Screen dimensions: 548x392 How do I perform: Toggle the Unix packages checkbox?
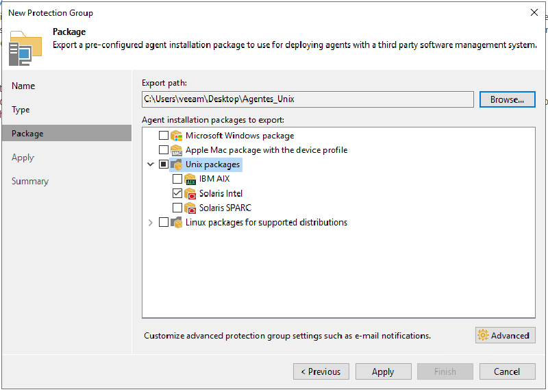[x=164, y=164]
